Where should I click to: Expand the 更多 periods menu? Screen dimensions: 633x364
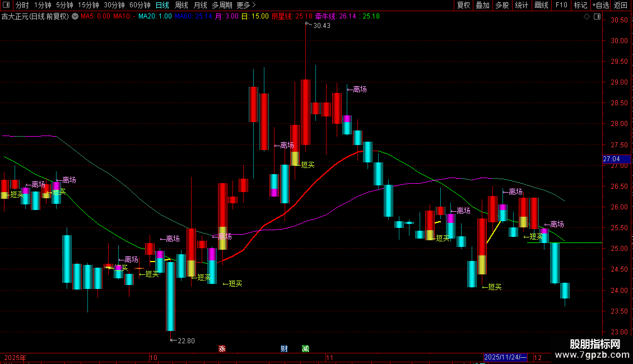click(x=246, y=5)
